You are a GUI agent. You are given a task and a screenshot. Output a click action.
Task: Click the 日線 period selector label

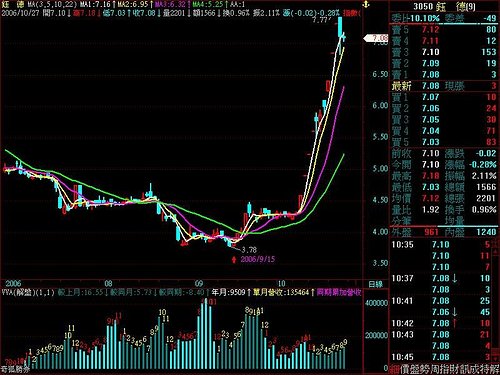376,284
